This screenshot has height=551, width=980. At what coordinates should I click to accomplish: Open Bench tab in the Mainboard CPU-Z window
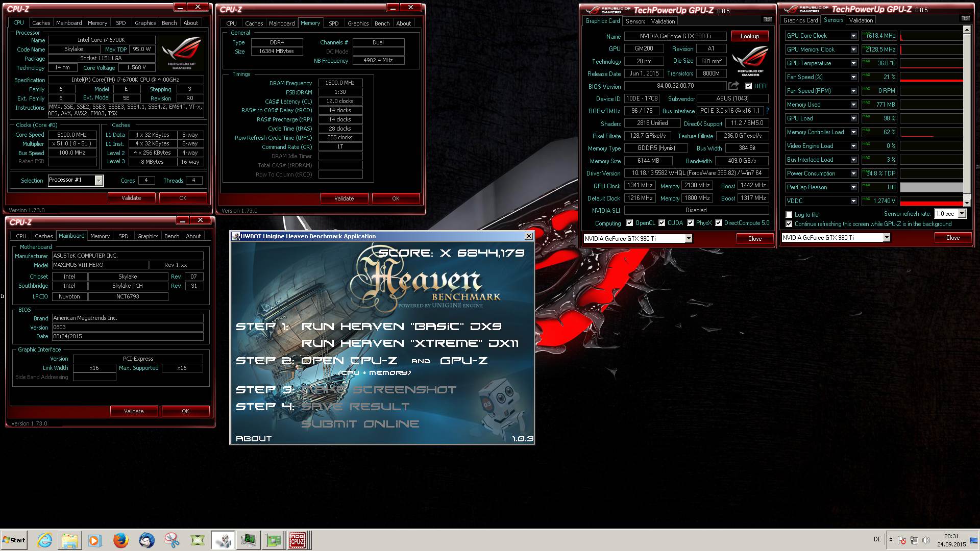tap(171, 236)
